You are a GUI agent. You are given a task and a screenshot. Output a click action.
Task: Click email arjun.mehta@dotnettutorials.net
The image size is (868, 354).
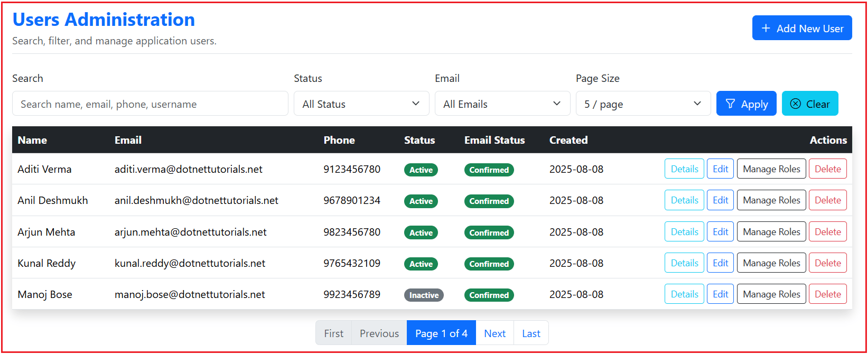[x=191, y=232]
